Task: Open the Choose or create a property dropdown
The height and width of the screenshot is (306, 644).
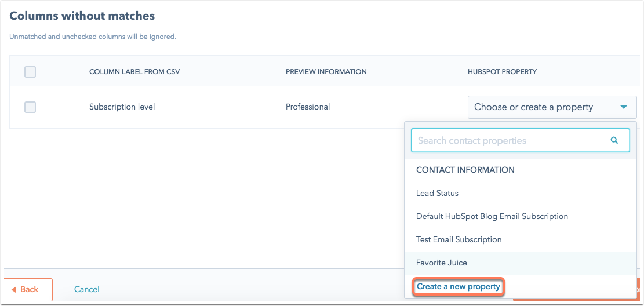Action: pos(552,107)
